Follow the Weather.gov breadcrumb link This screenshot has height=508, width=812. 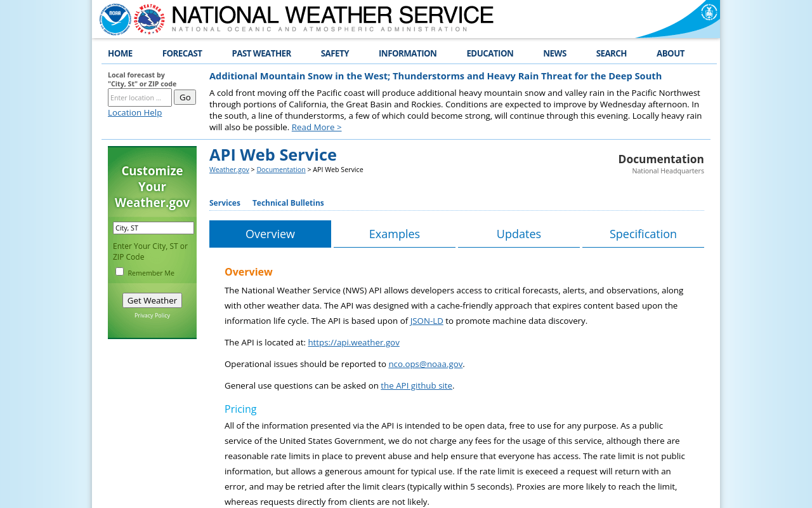pyautogui.click(x=229, y=170)
